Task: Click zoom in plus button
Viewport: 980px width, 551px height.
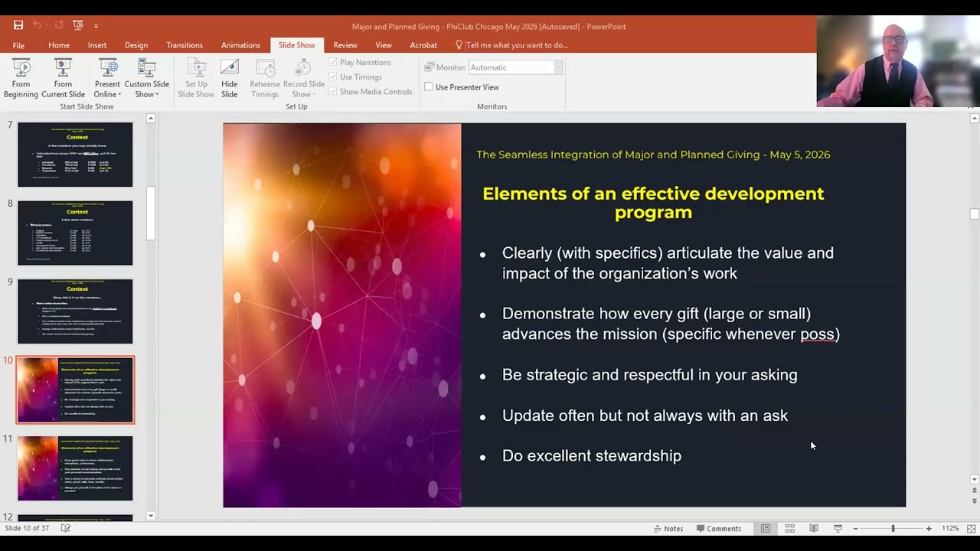Action: (x=929, y=528)
